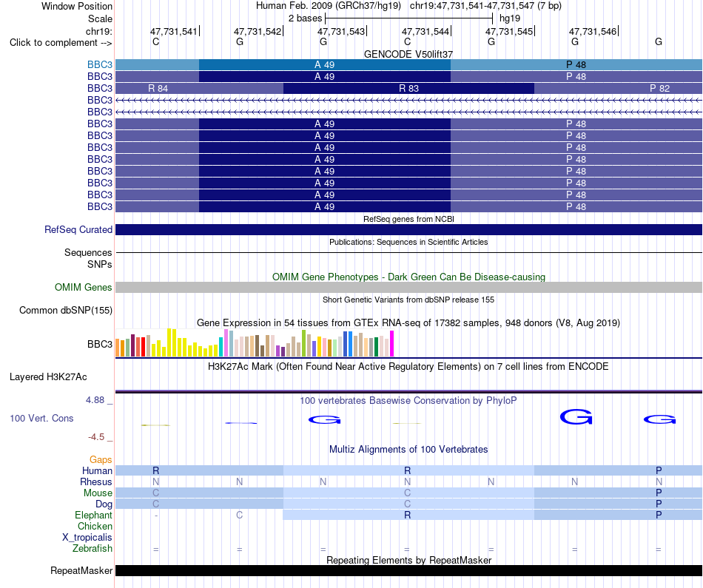Click the -4.5 conservation scale minimum
This screenshot has width=703, height=588.
pyautogui.click(x=96, y=437)
